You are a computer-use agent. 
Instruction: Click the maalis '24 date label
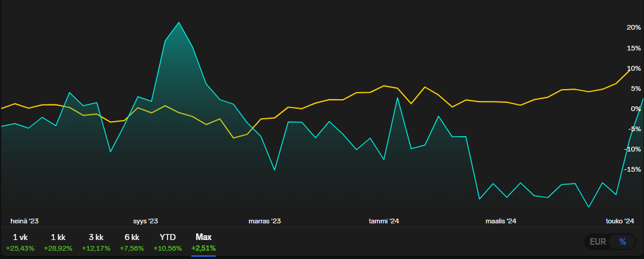pos(501,221)
